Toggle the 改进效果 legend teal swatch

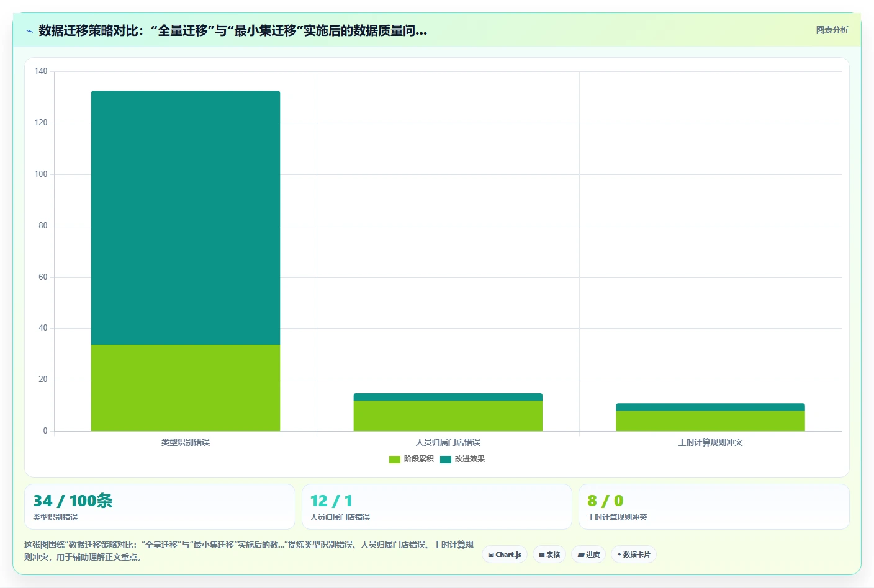pyautogui.click(x=446, y=460)
